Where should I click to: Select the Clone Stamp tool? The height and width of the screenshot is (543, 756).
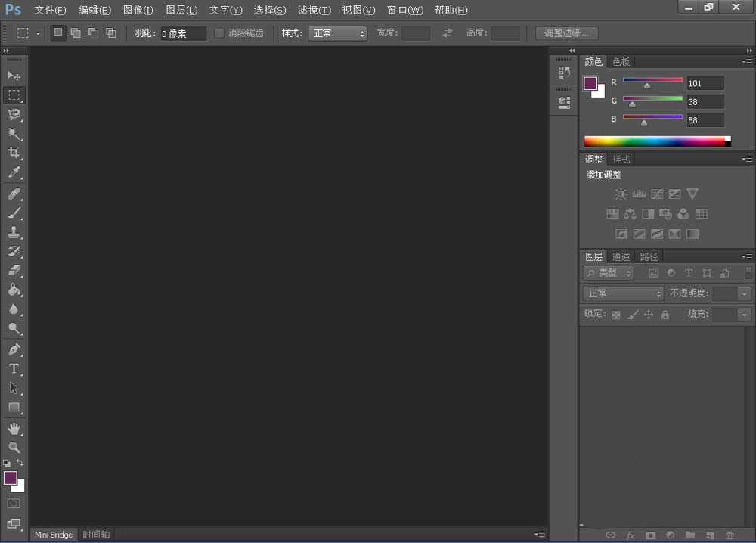pos(14,232)
